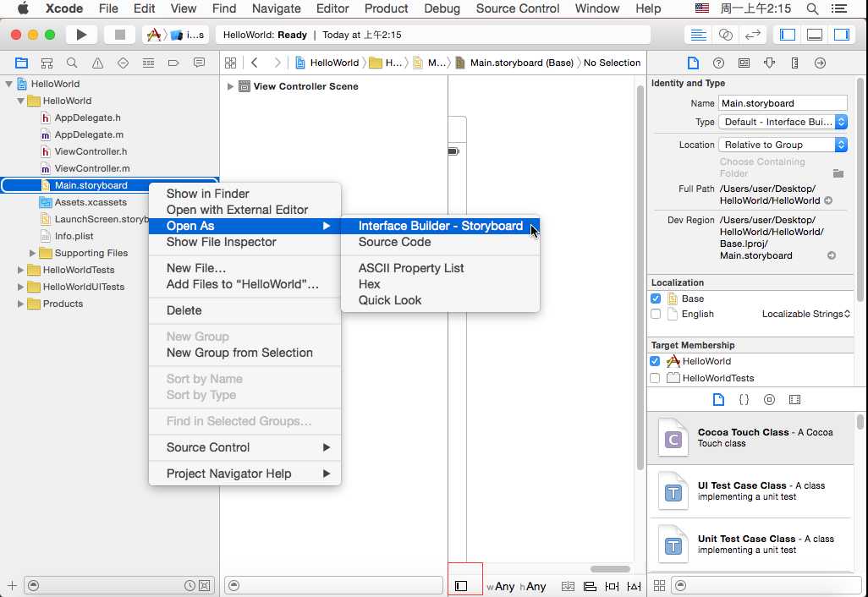Open Spotlight search in menu bar
This screenshot has width=868, height=597.
(x=812, y=8)
